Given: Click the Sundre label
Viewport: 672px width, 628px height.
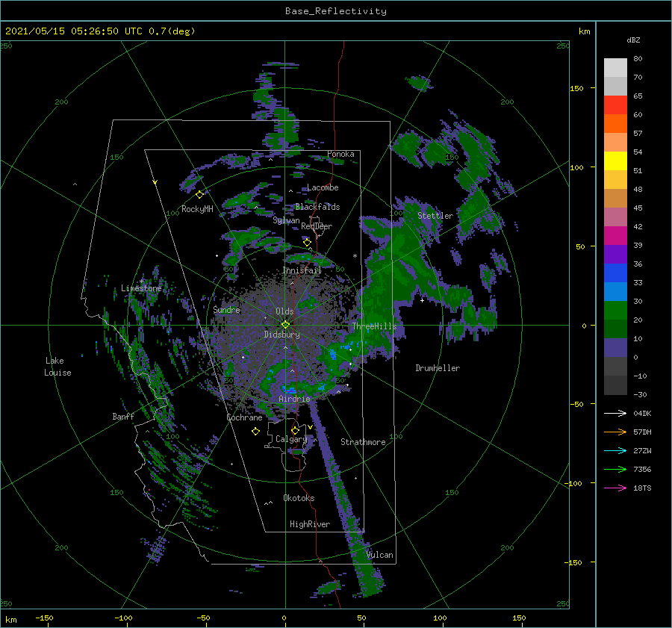Looking at the screenshot, I should (x=226, y=309).
